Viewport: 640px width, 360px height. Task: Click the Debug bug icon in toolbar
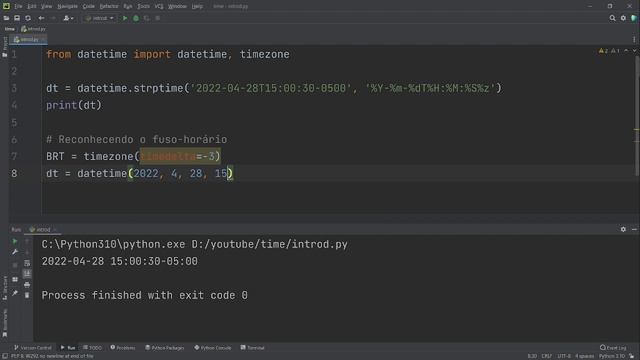136,18
